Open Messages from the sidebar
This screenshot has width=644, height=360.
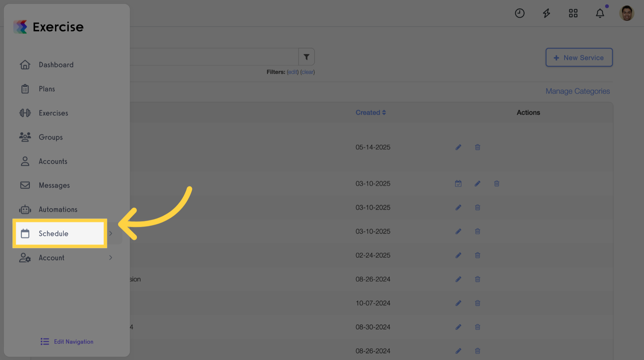click(x=54, y=185)
